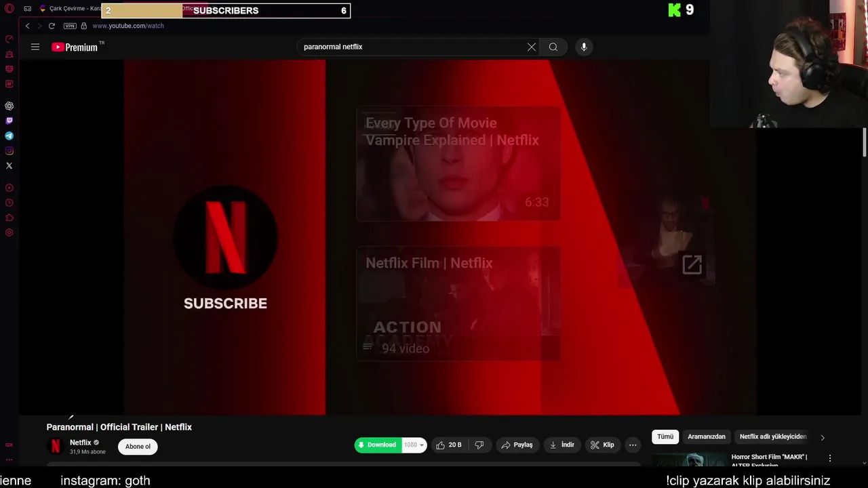The image size is (868, 488).
Task: Switch to the Çark Çevirme browser tab
Action: (x=71, y=9)
